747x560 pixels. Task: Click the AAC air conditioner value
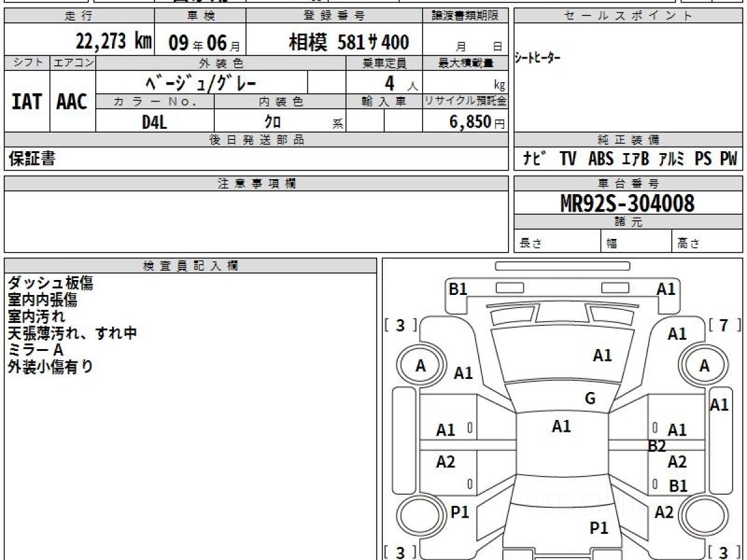click(x=72, y=103)
